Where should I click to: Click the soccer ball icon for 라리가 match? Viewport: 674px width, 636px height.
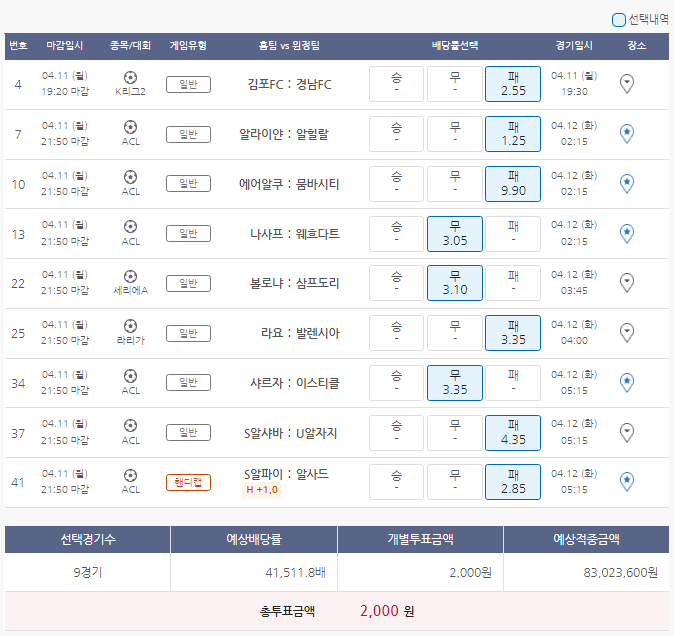tap(130, 326)
